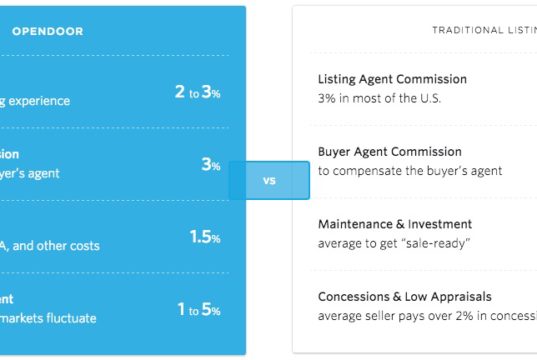Click 'average to get sale-ready' description
Viewport: 537px width, 360px height.
coord(394,244)
